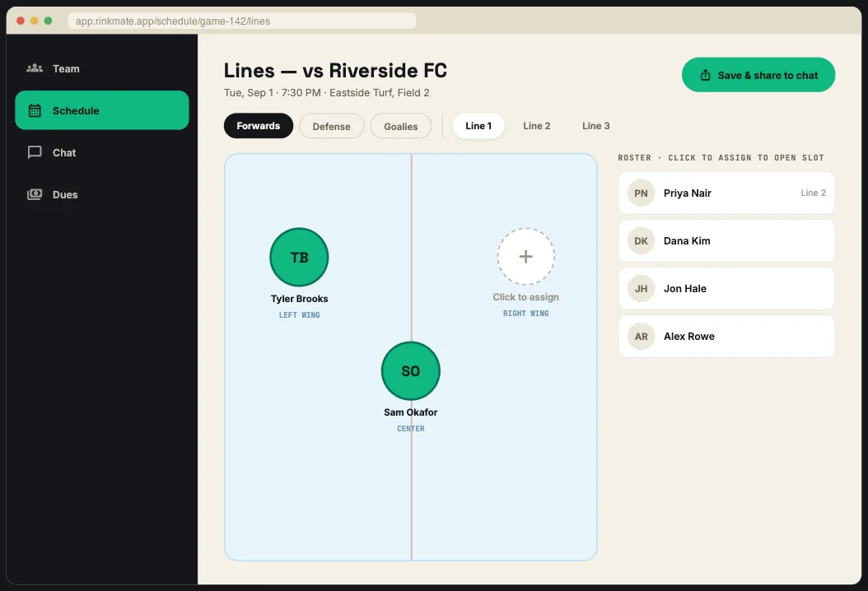
Task: Click the DK avatar for Dana Kim
Action: pyautogui.click(x=641, y=240)
